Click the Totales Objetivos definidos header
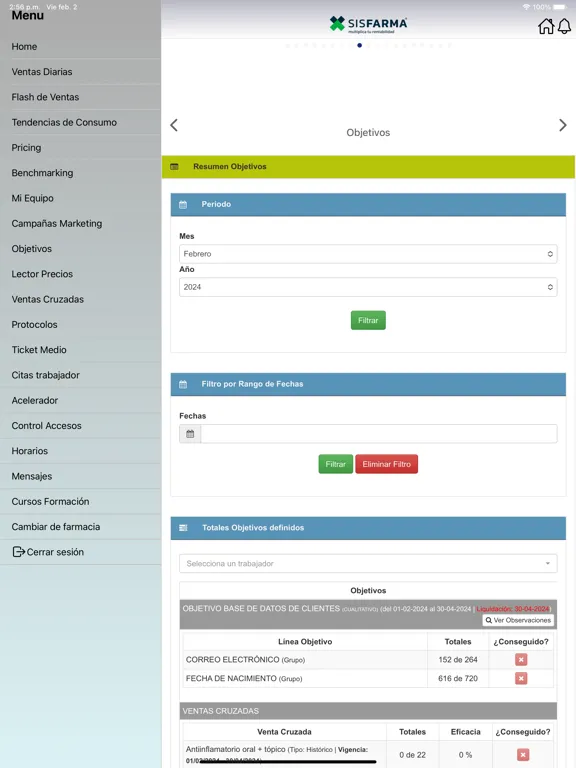The height and width of the screenshot is (768, 576). tap(368, 528)
